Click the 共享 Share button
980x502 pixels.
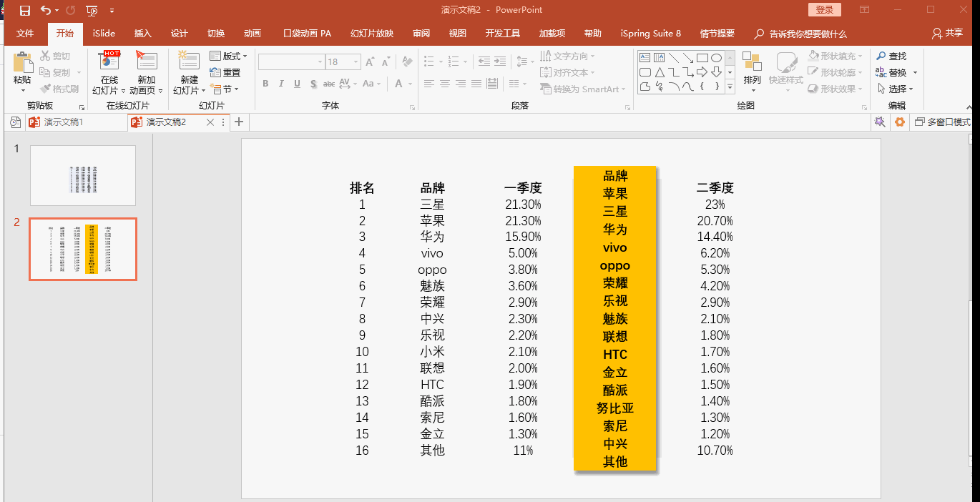tap(948, 34)
